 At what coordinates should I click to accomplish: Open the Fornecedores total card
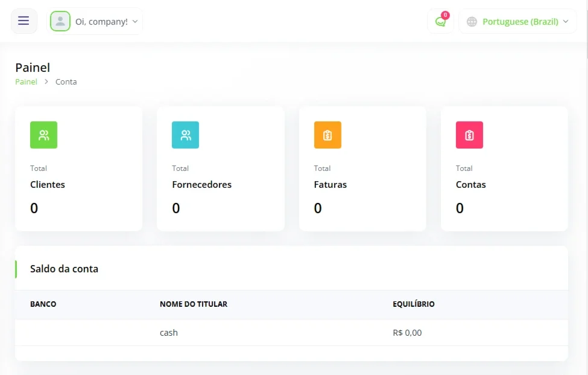click(221, 168)
